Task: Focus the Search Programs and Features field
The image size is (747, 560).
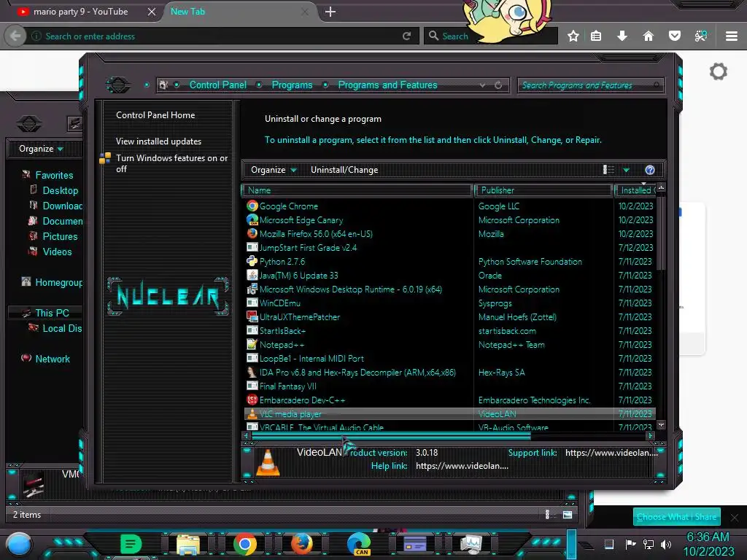Action: pyautogui.click(x=590, y=85)
